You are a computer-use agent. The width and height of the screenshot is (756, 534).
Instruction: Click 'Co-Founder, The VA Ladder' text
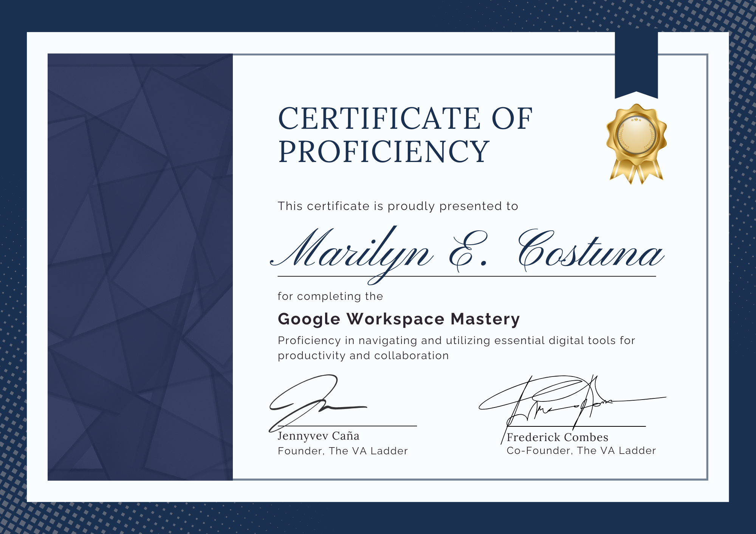[581, 451]
